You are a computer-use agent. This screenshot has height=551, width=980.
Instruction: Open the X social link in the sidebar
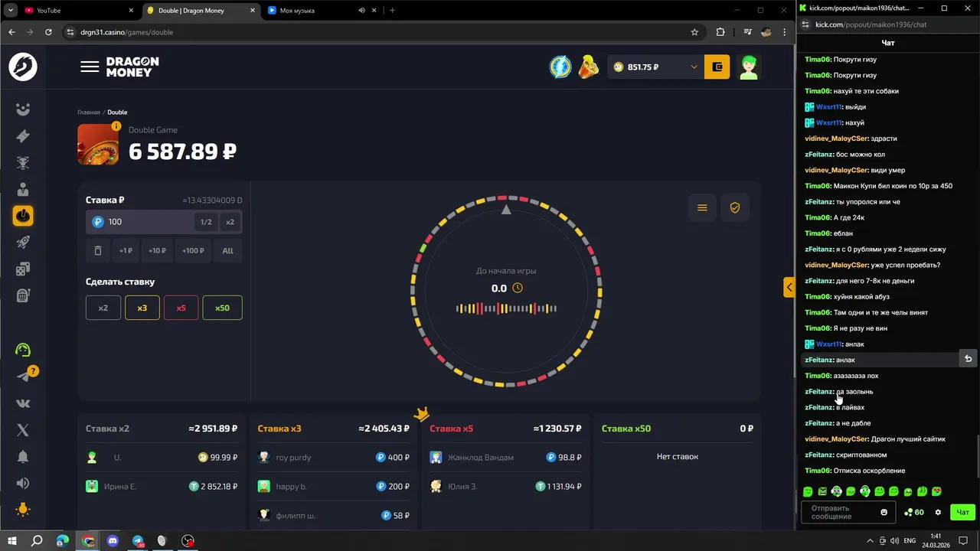[23, 430]
